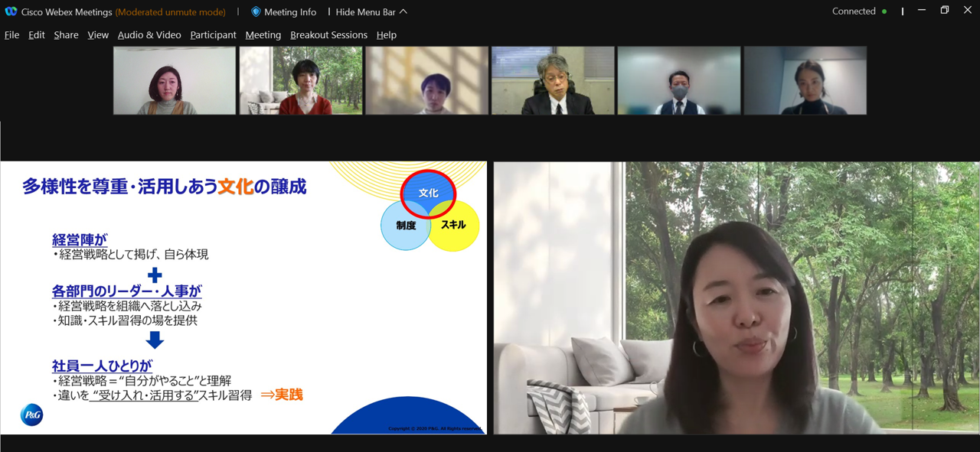
Task: Restore down the Webex window
Action: (x=945, y=11)
